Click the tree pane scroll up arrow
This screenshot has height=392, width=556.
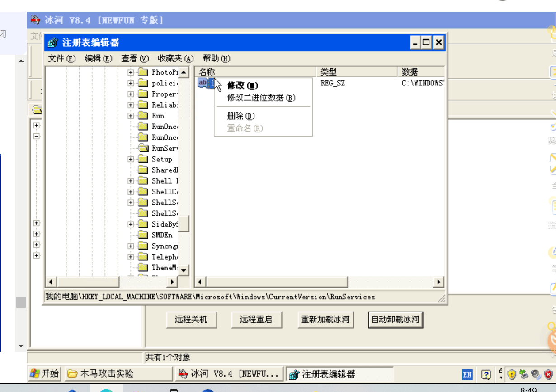(184, 72)
